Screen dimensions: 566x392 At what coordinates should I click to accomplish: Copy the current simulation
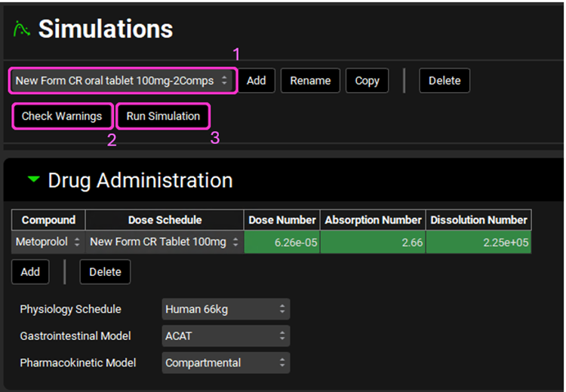coord(367,81)
